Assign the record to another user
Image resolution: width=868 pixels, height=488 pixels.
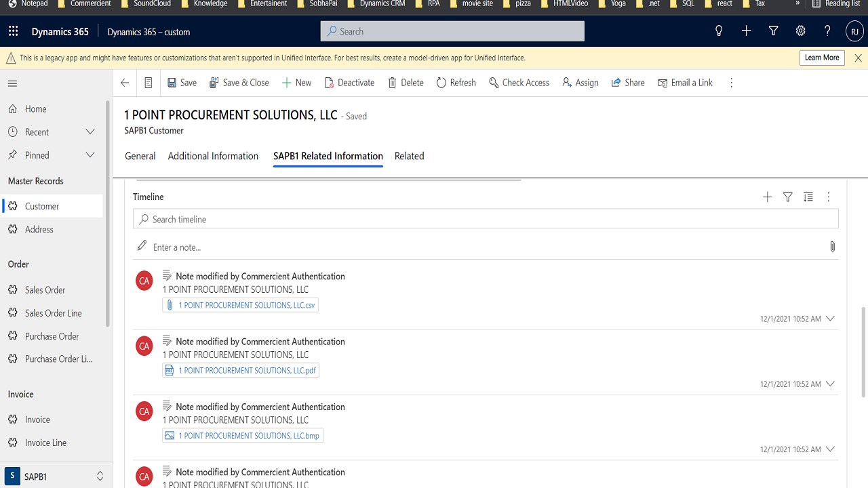[x=580, y=83]
